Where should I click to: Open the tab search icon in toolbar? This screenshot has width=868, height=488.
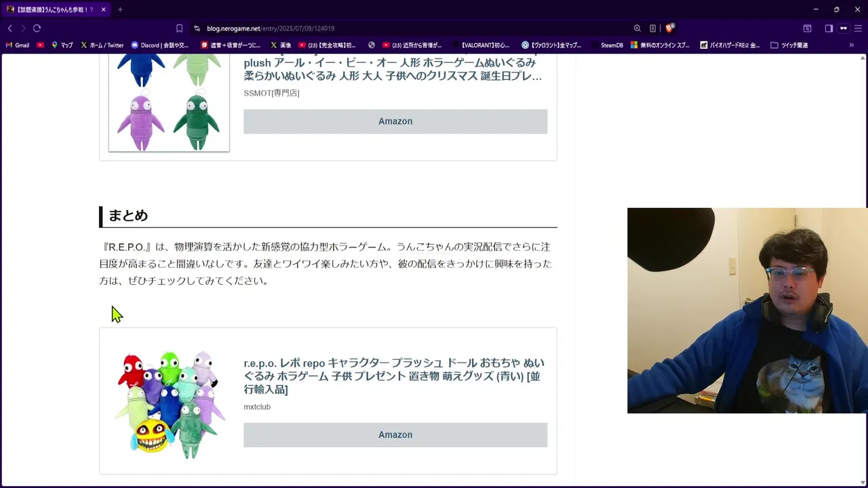pyautogui.click(x=807, y=28)
